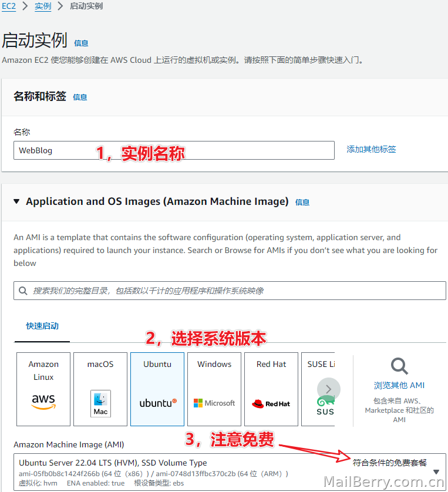Screen dimensions: 448x492
Task: Go to the 实例 breadcrumb link
Action: pyautogui.click(x=43, y=6)
